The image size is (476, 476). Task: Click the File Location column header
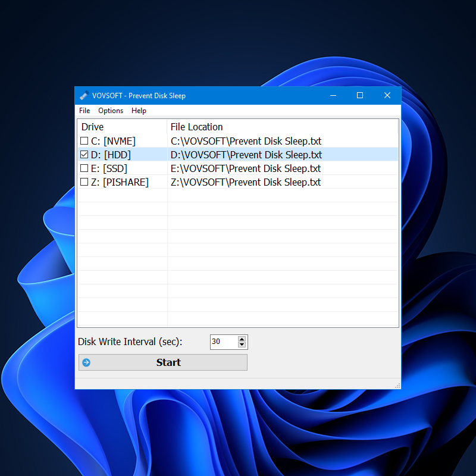(196, 127)
